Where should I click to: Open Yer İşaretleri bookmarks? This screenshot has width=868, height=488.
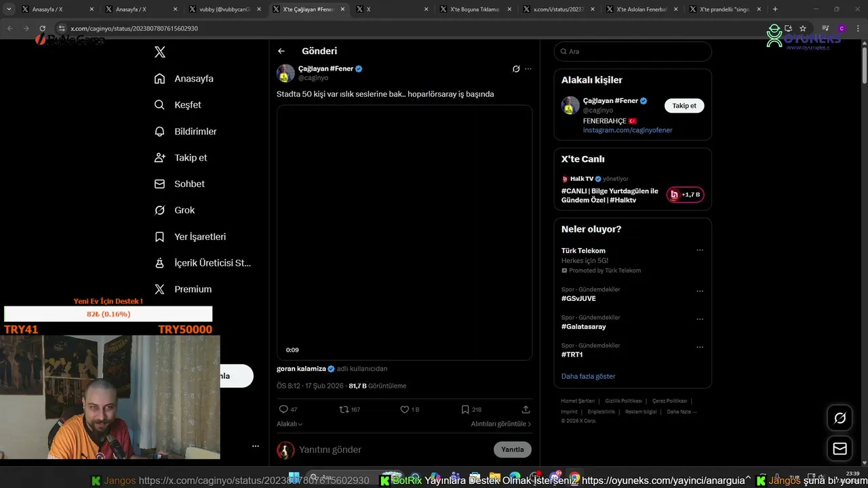coord(190,237)
